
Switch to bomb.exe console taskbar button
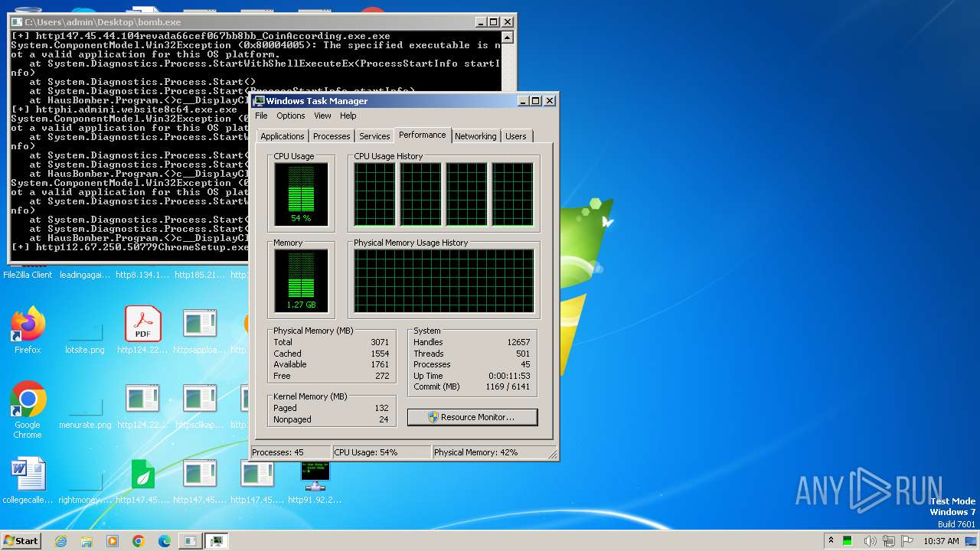(x=189, y=541)
